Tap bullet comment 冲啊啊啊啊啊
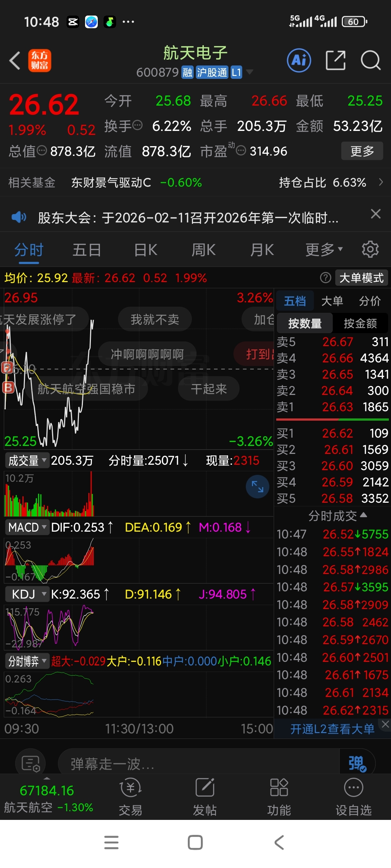 pyautogui.click(x=147, y=354)
